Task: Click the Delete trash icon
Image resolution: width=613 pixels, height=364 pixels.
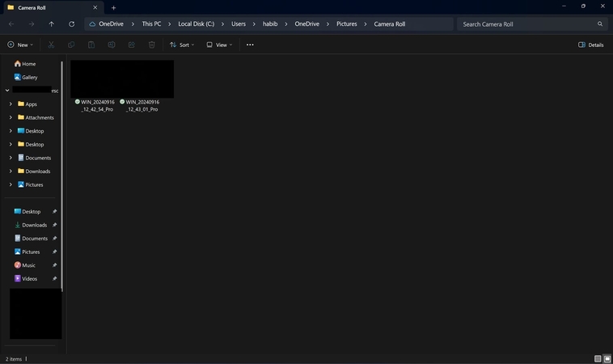Action: [x=152, y=45]
